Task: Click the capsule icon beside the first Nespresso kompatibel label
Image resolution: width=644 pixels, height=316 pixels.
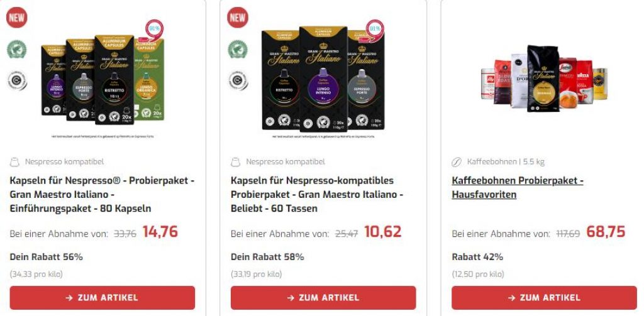Action: click(x=15, y=161)
